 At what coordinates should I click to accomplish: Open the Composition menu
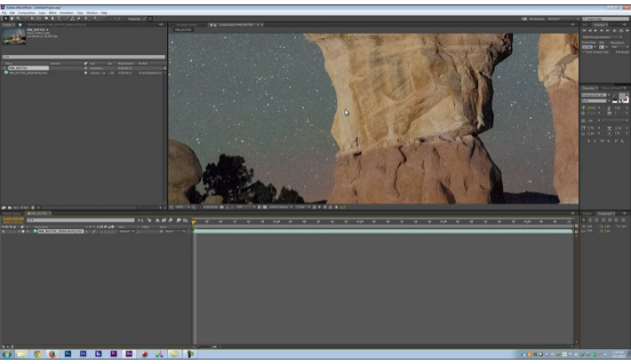(27, 12)
